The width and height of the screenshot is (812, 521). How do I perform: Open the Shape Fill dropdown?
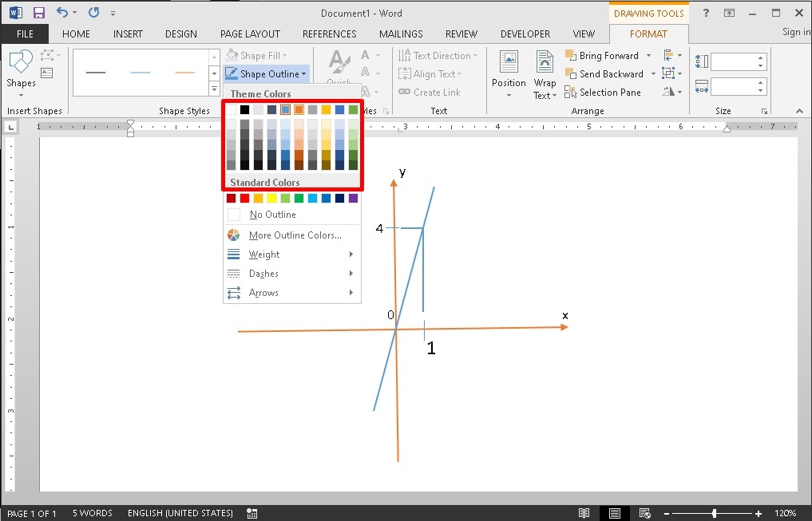[x=257, y=55]
